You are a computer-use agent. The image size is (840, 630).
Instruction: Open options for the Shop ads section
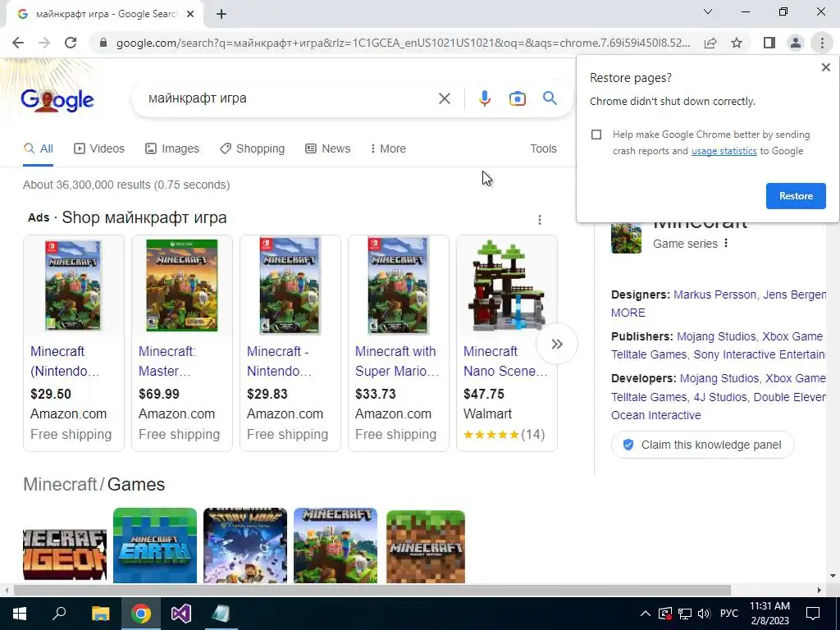click(540, 220)
